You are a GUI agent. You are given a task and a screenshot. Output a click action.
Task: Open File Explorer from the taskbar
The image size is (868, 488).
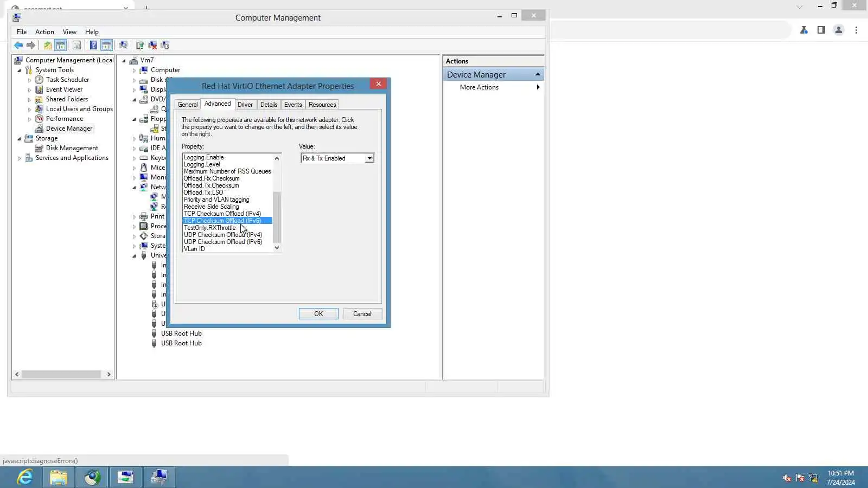[59, 477]
